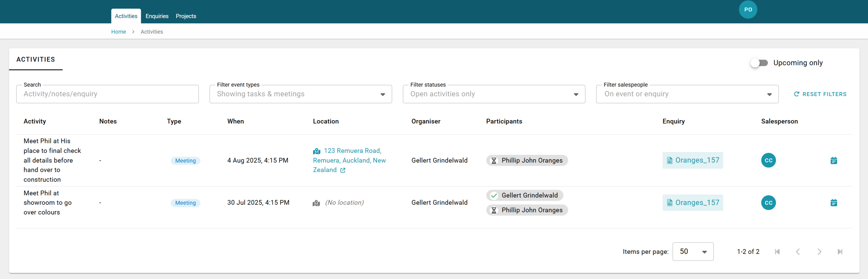Open the Filter event types dropdown
Image resolution: width=868 pixels, height=279 pixels.
point(301,94)
